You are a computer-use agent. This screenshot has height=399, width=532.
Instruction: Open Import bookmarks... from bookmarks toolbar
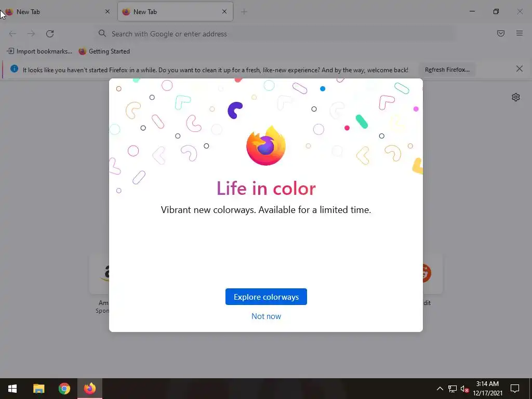(x=39, y=51)
